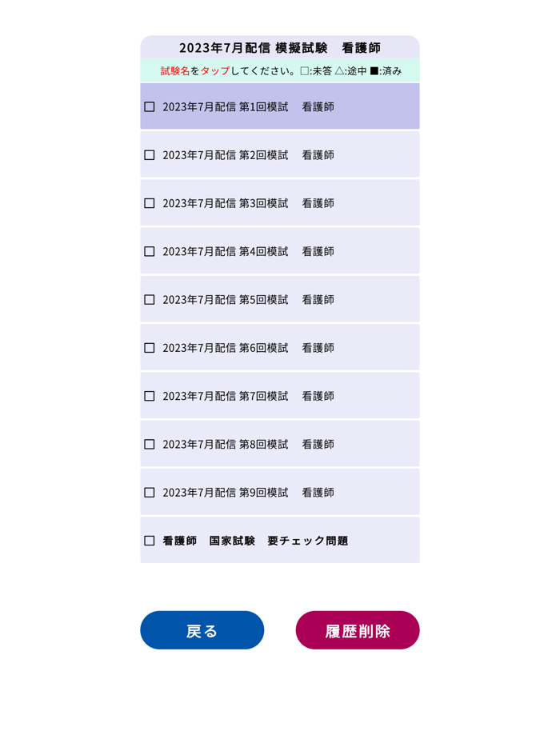The height and width of the screenshot is (747, 560).
Task: Open the 第9回模試 exam
Action: pos(248,492)
